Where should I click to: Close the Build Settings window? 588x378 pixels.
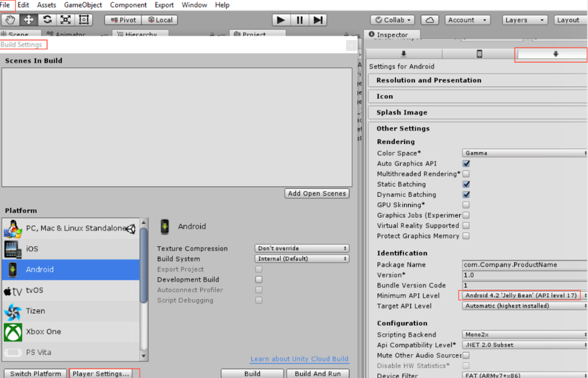point(351,45)
